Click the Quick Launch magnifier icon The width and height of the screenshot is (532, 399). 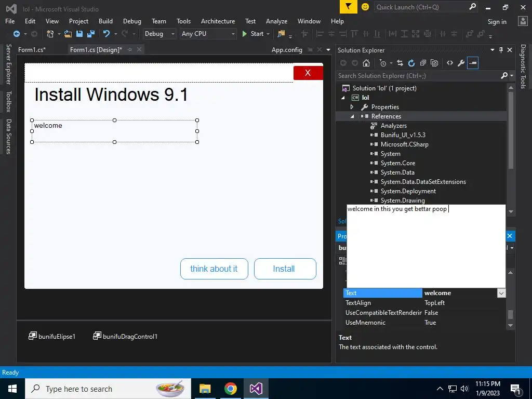(472, 7)
